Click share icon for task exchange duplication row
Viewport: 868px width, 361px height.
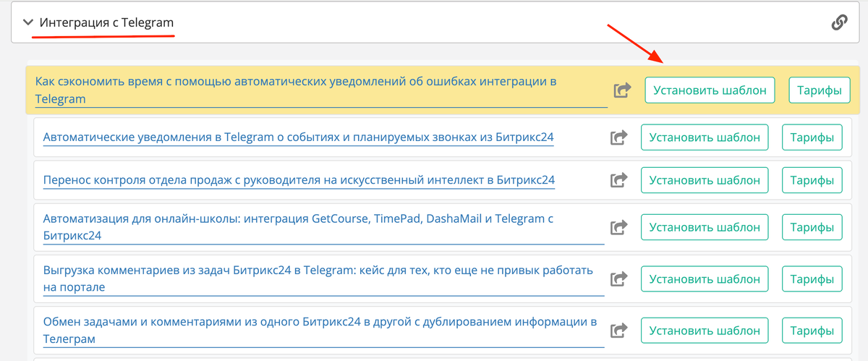[618, 331]
